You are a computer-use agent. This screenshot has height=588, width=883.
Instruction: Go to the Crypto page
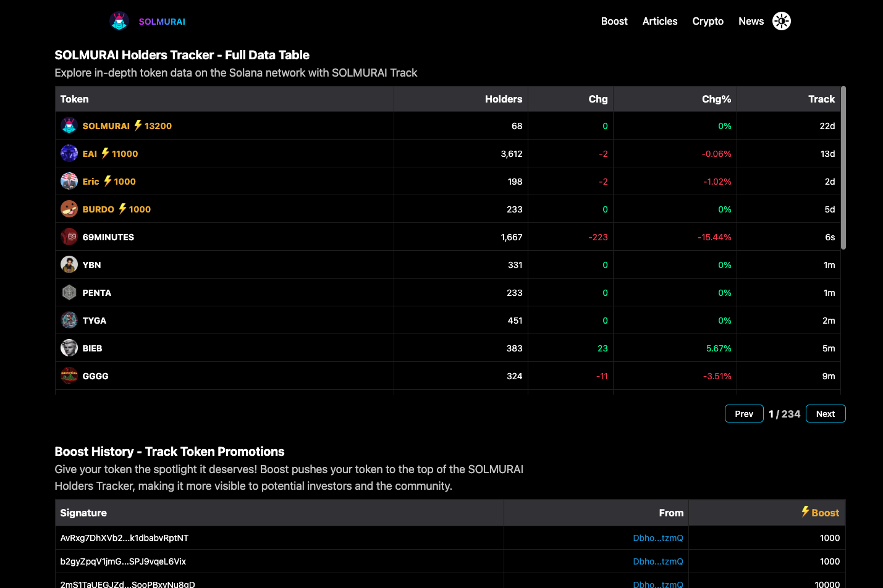pyautogui.click(x=708, y=21)
